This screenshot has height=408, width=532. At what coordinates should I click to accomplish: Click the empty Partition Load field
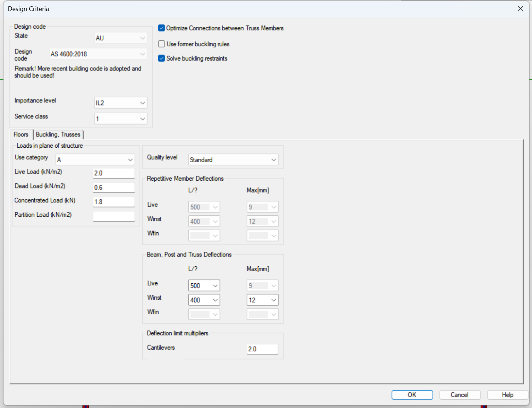(x=114, y=216)
